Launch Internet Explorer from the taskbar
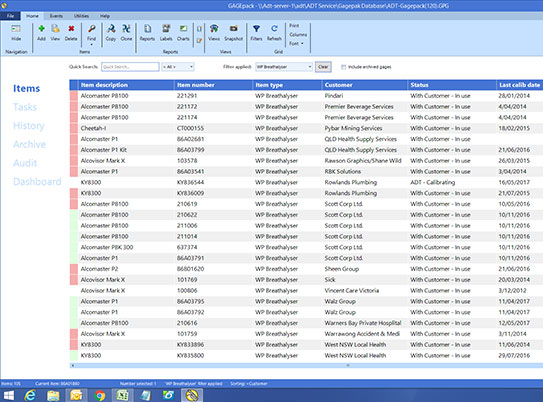 30,395
